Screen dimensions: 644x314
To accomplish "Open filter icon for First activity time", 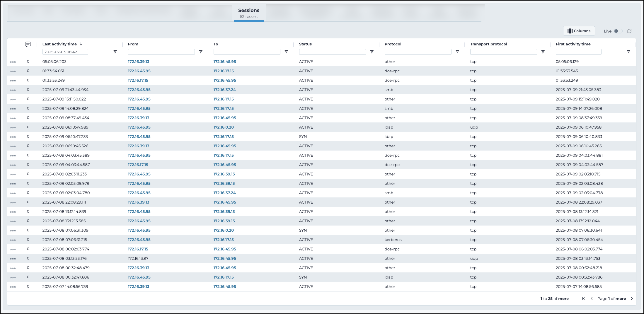I will (x=628, y=52).
